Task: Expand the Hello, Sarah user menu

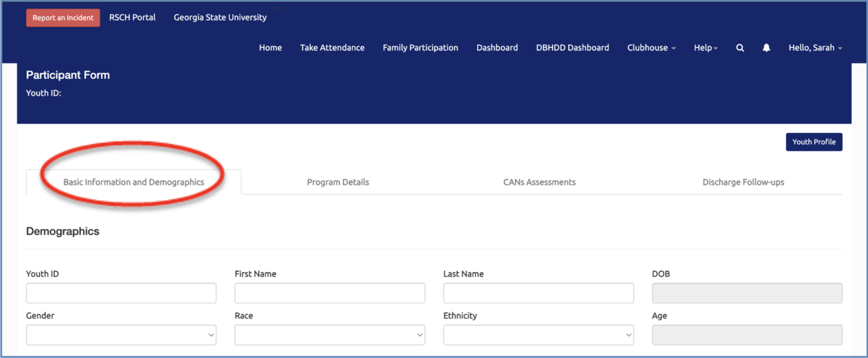Action: coord(815,48)
